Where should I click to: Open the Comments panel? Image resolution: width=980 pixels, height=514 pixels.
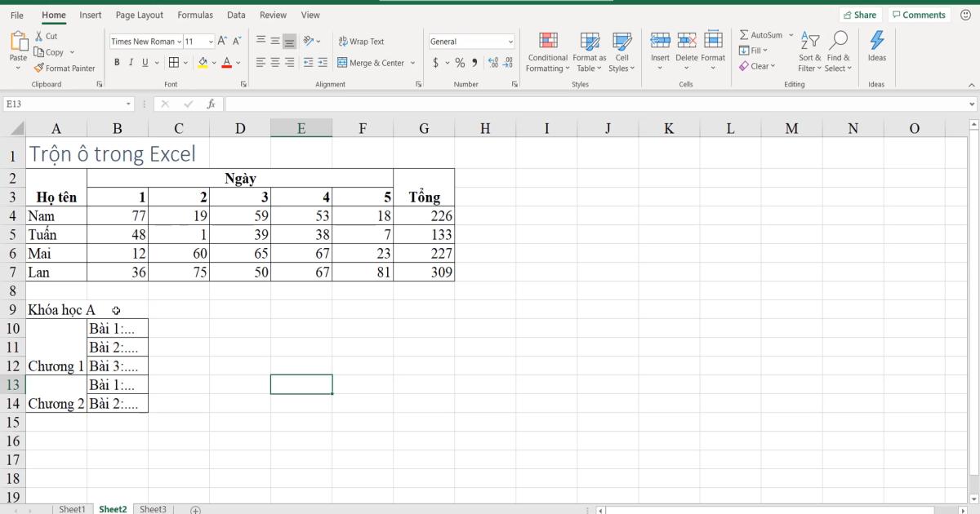pyautogui.click(x=919, y=14)
